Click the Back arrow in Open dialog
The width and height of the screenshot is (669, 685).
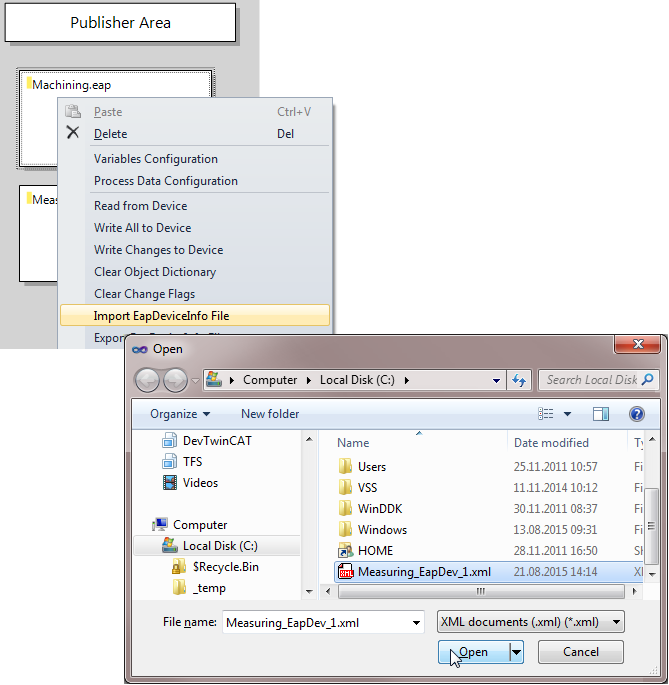[147, 380]
